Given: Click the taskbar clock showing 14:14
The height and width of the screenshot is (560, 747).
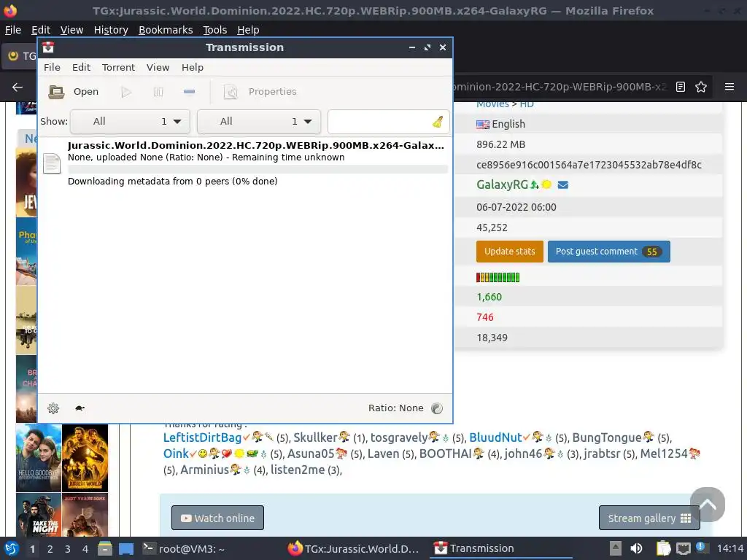Looking at the screenshot, I should tap(729, 548).
